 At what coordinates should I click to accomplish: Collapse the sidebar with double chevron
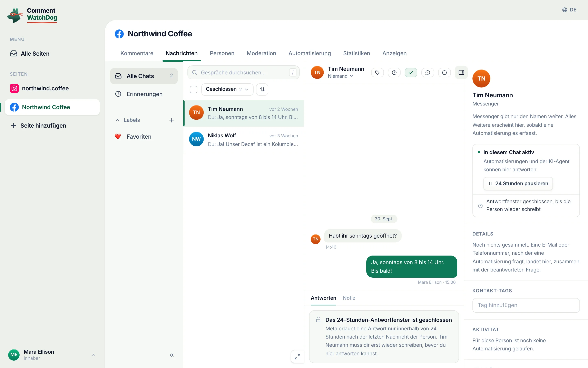click(x=172, y=355)
